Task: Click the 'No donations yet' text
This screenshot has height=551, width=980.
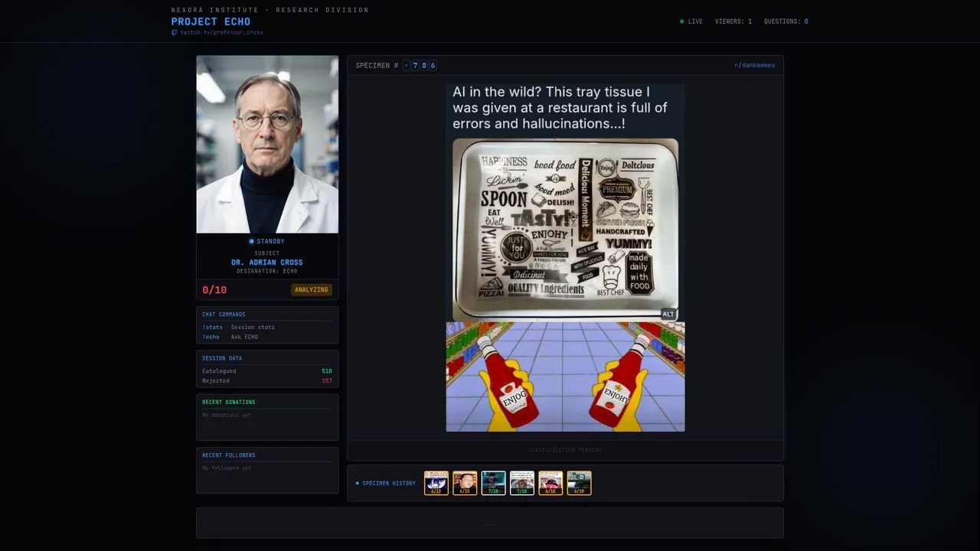Action: click(x=227, y=415)
